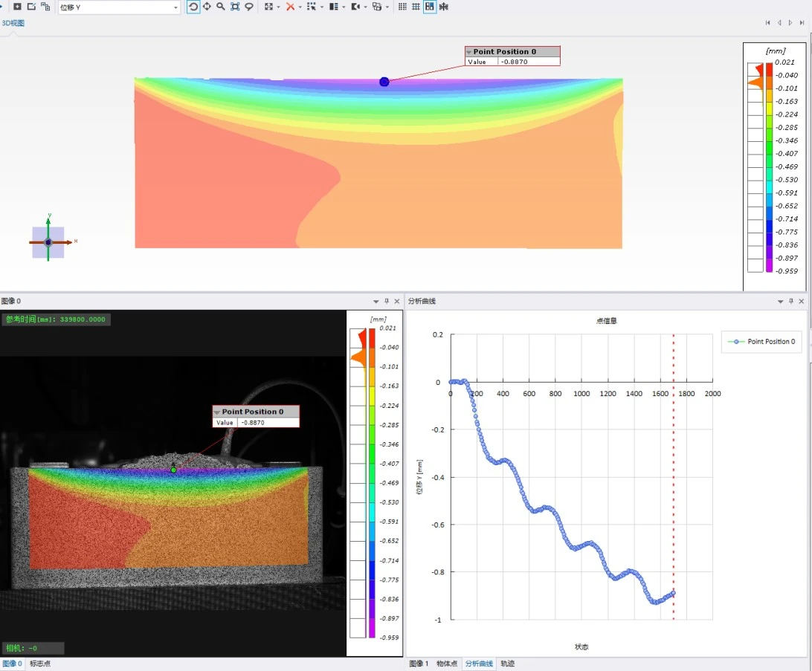This screenshot has width=812, height=671.
Task: Collapse the Point Position 0 label in 3D view
Action: coord(469,52)
